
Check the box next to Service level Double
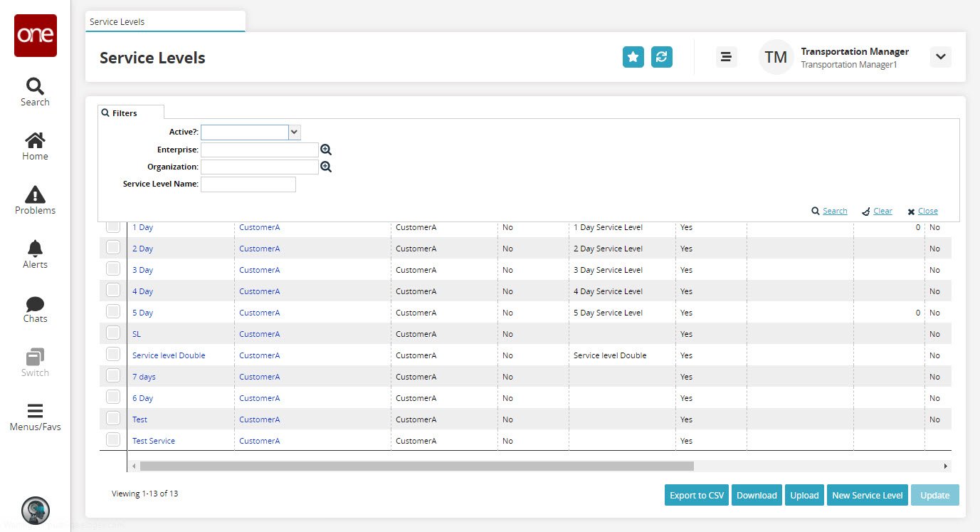pos(113,355)
